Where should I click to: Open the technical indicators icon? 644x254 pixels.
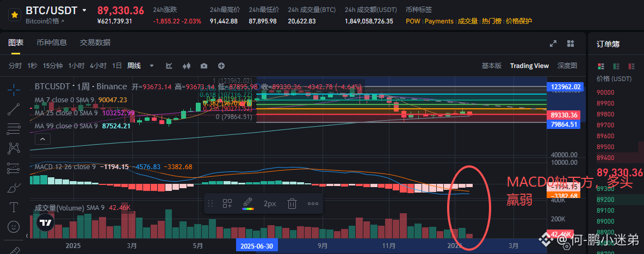[x=169, y=66]
